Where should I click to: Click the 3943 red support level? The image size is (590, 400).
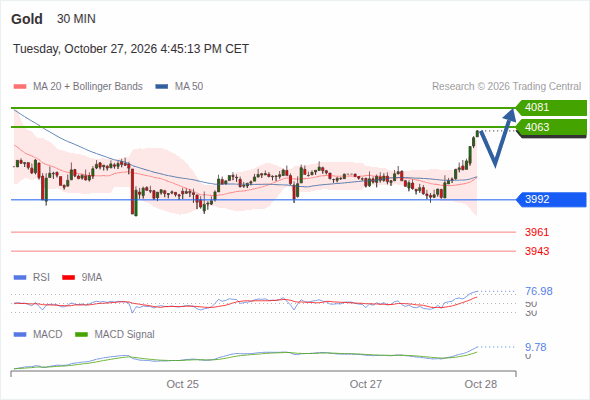coord(537,251)
